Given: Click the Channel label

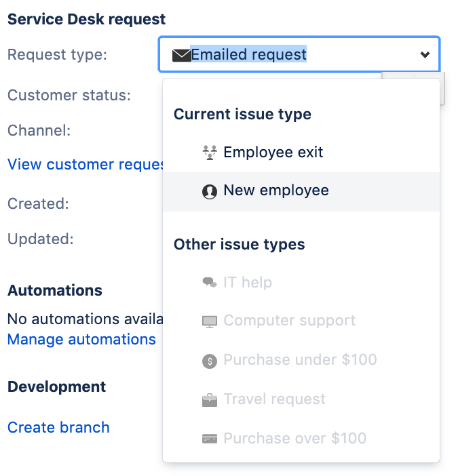Looking at the screenshot, I should pyautogui.click(x=39, y=131).
